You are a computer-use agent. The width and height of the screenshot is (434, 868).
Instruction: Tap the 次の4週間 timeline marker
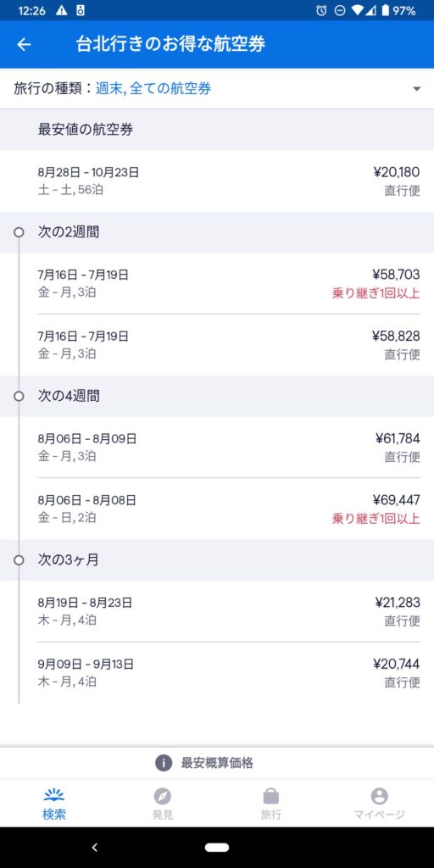point(19,396)
